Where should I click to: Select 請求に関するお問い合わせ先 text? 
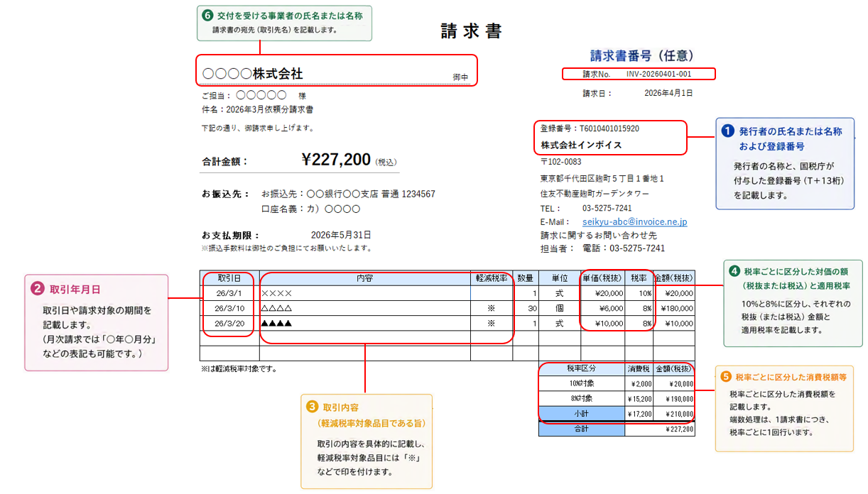pos(599,235)
